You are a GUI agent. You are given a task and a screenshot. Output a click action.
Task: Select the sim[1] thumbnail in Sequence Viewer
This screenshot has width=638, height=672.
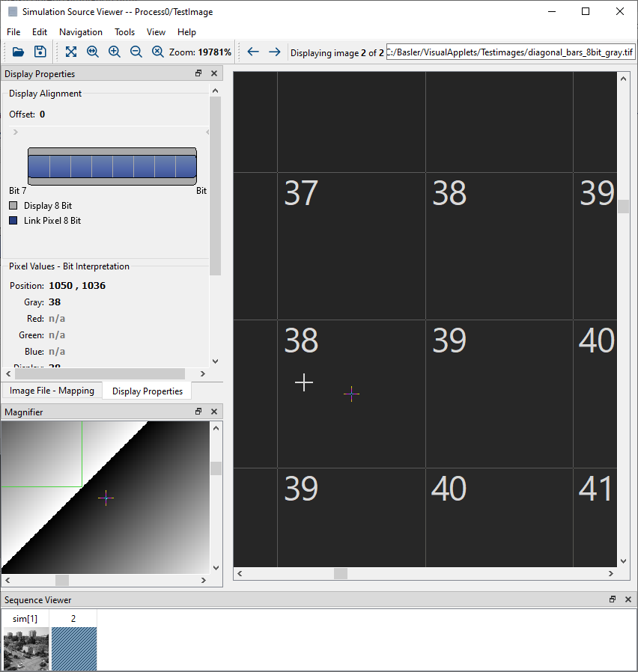25,645
